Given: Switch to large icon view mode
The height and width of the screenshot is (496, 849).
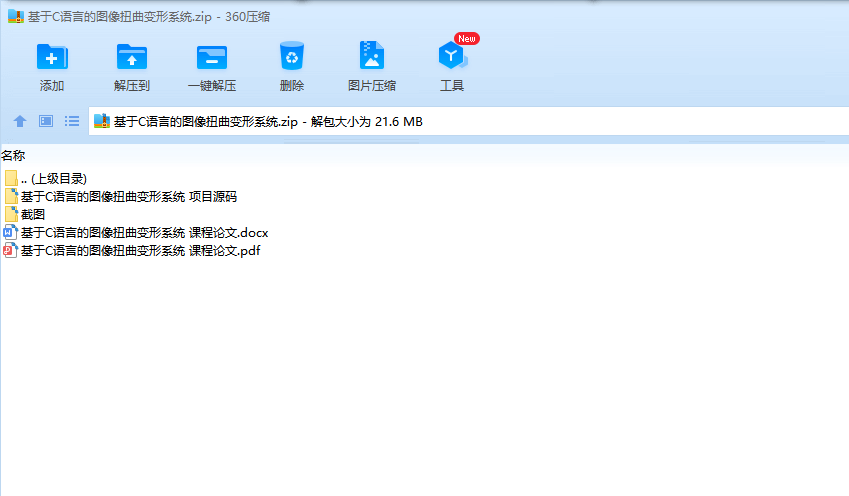Looking at the screenshot, I should pos(46,121).
